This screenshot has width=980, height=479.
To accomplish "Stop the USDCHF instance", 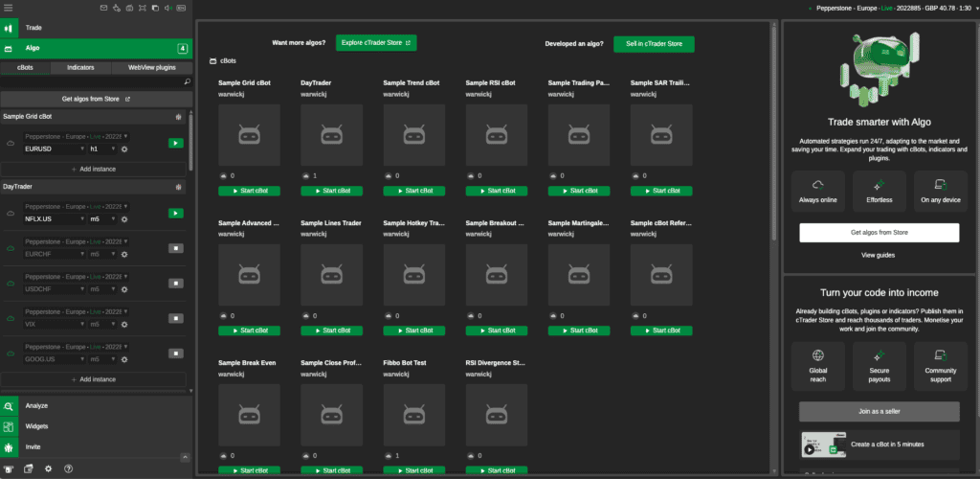I will 176,284.
